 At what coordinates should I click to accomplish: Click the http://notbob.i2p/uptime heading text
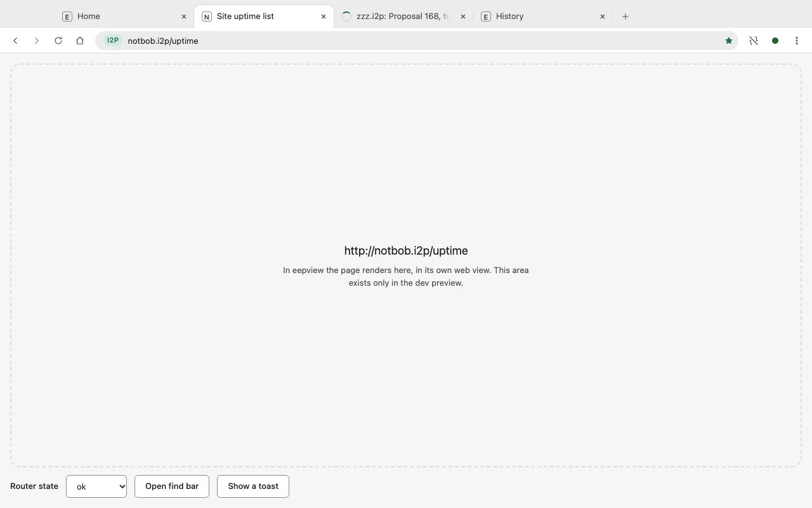tap(406, 251)
